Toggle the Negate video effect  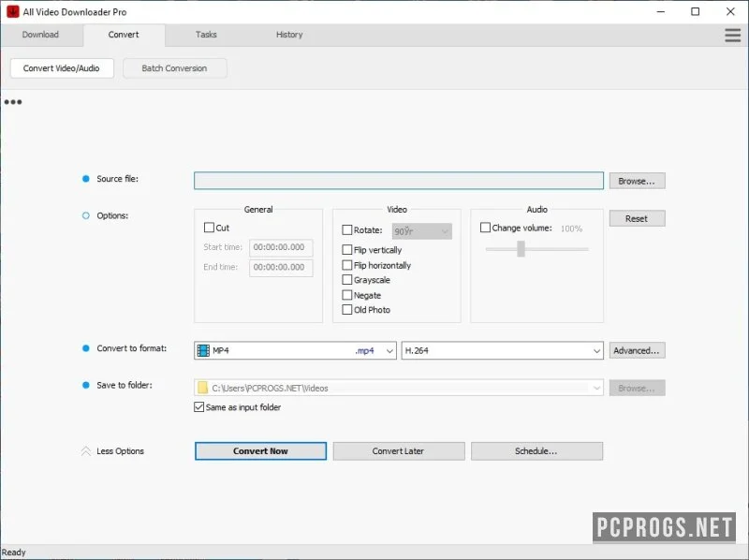click(x=347, y=295)
